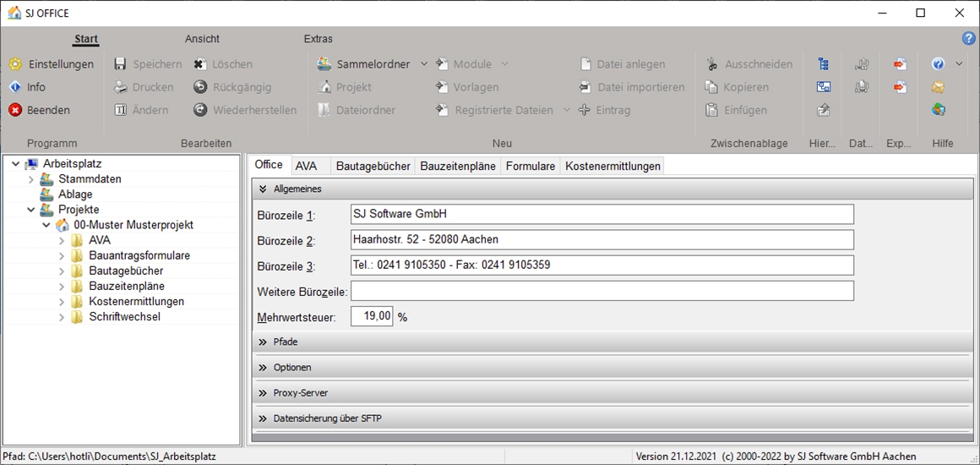Click the blue help icon in the top-right corner
Image resolution: width=980 pixels, height=465 pixels.
click(968, 38)
